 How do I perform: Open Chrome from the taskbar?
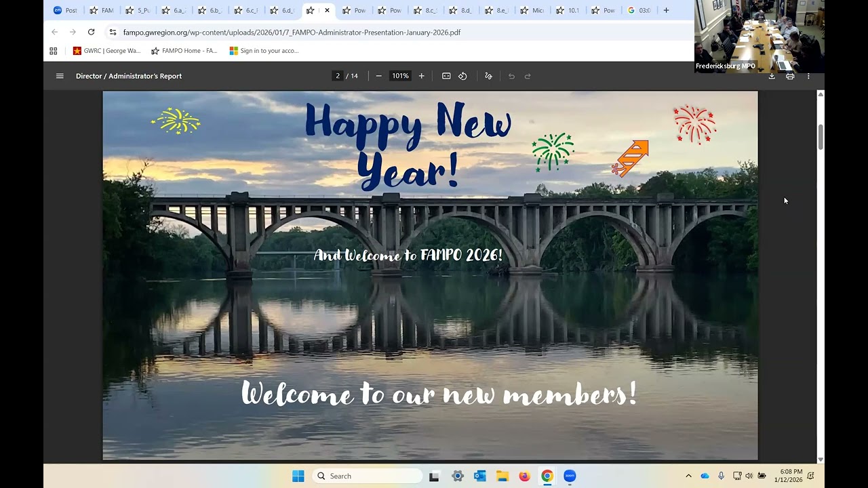click(547, 476)
